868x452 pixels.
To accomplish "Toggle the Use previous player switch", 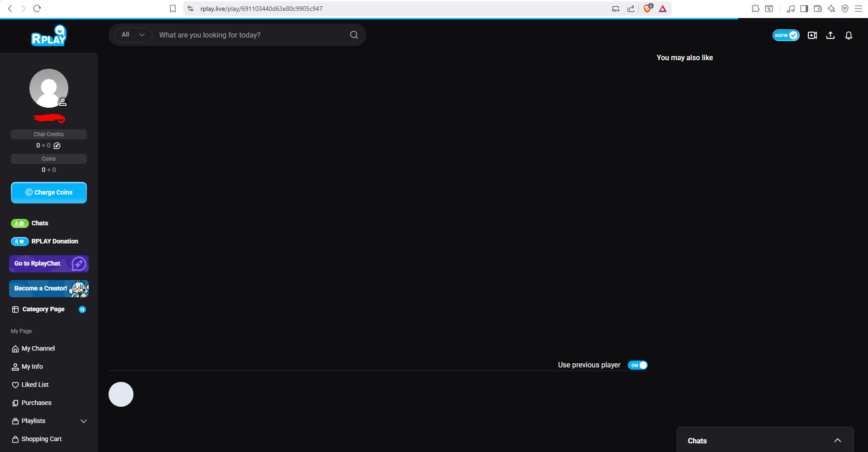I will [638, 365].
